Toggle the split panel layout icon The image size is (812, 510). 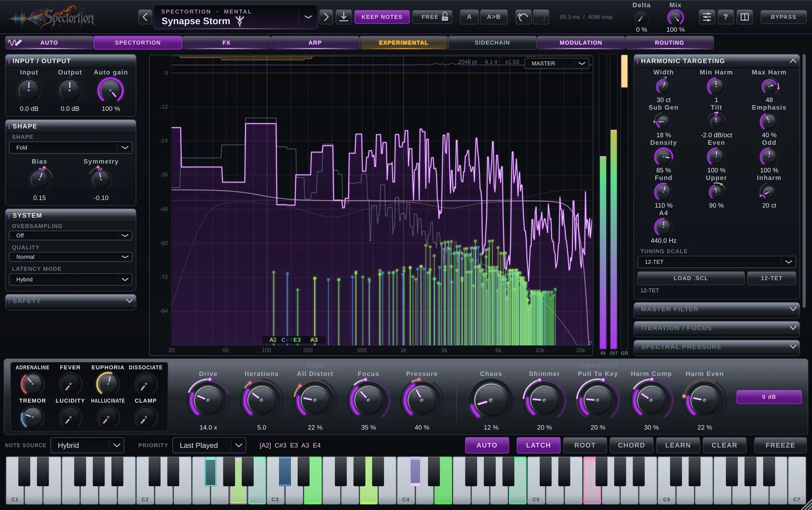pyautogui.click(x=745, y=17)
